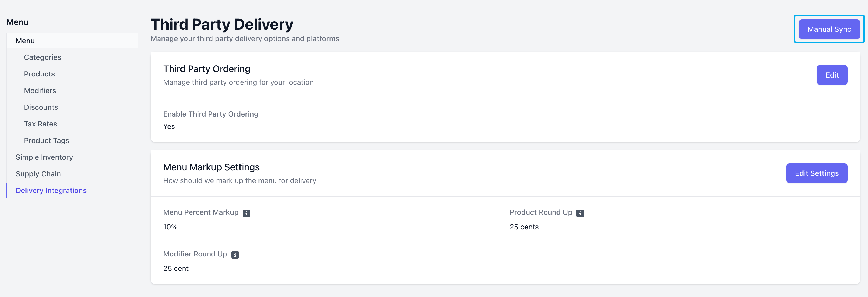This screenshot has height=297, width=868.
Task: Click the Third Party Delivery page title
Action: 222,24
